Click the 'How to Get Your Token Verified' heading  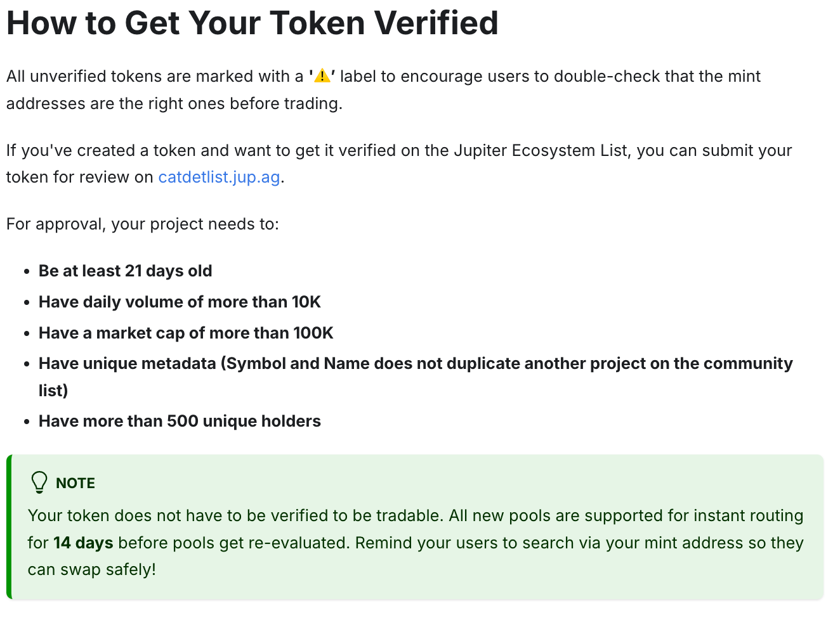253,23
